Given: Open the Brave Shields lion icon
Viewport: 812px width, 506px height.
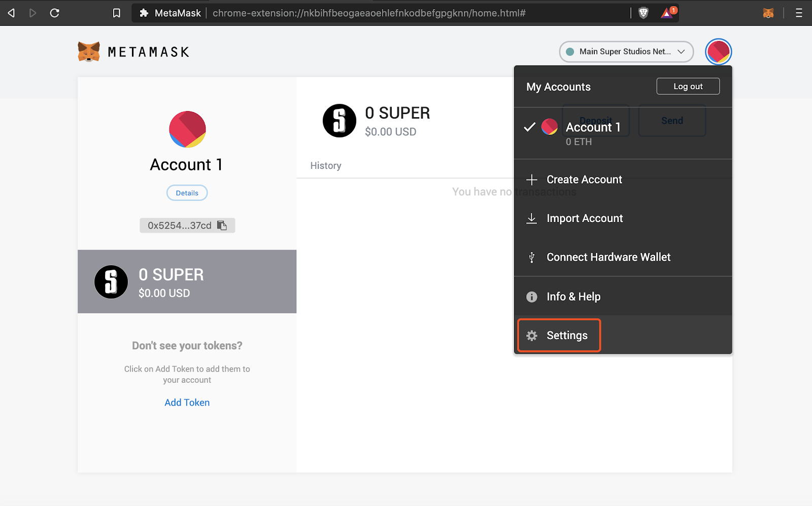Looking at the screenshot, I should [x=643, y=13].
